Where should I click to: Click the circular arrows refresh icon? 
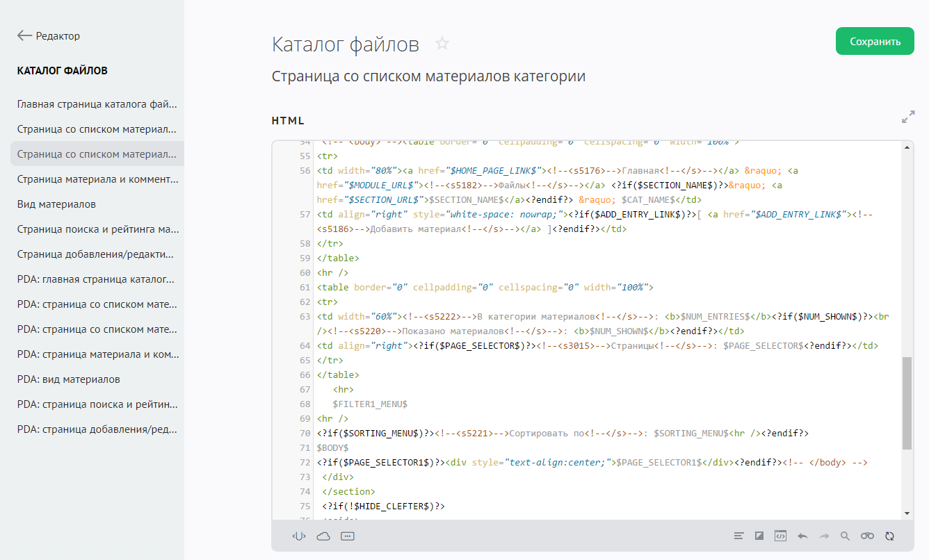click(889, 536)
